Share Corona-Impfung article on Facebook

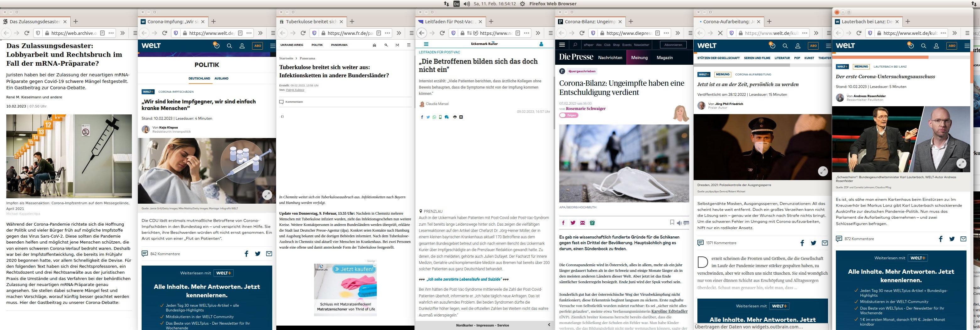[x=246, y=254]
